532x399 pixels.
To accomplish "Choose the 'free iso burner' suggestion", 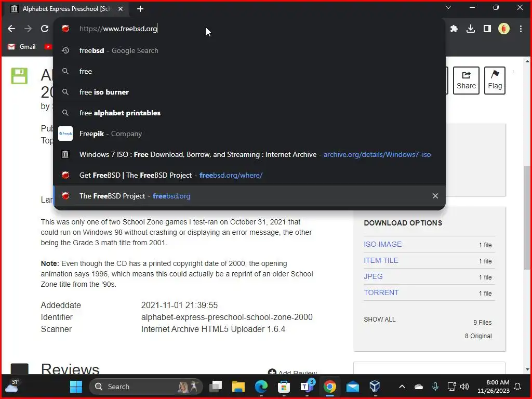I will 249,92.
